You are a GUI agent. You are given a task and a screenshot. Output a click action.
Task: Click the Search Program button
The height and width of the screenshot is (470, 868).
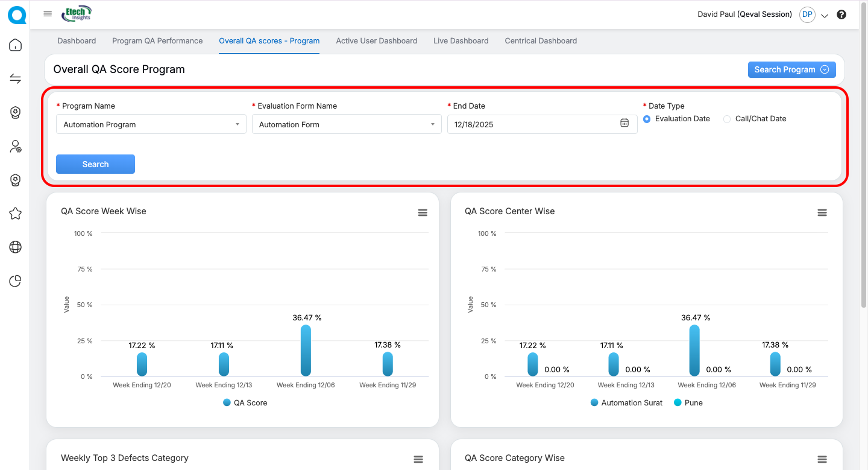click(791, 69)
